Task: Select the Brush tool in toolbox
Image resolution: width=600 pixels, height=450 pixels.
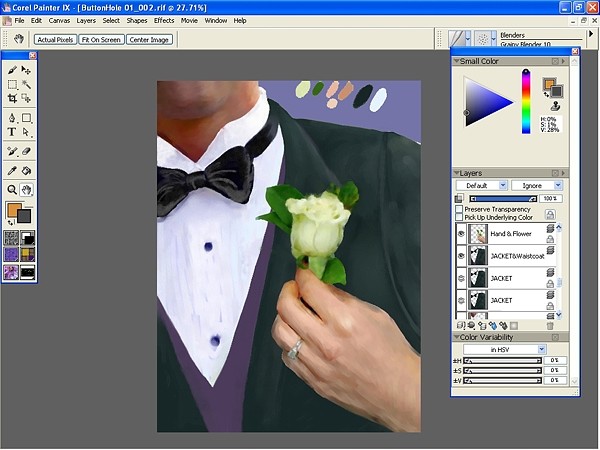Action: tap(12, 70)
